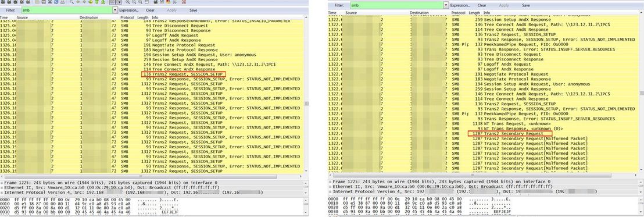Sort by Time column in right window

pyautogui.click(x=332, y=13)
